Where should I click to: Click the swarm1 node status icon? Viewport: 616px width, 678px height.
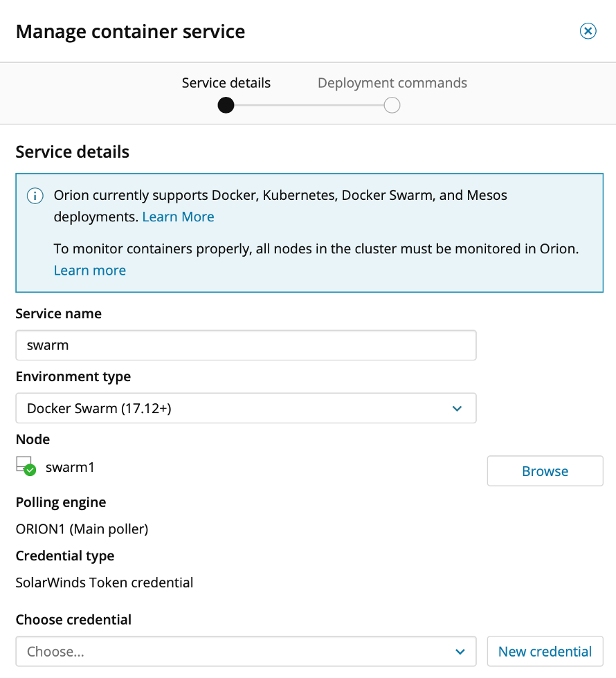[26, 466]
